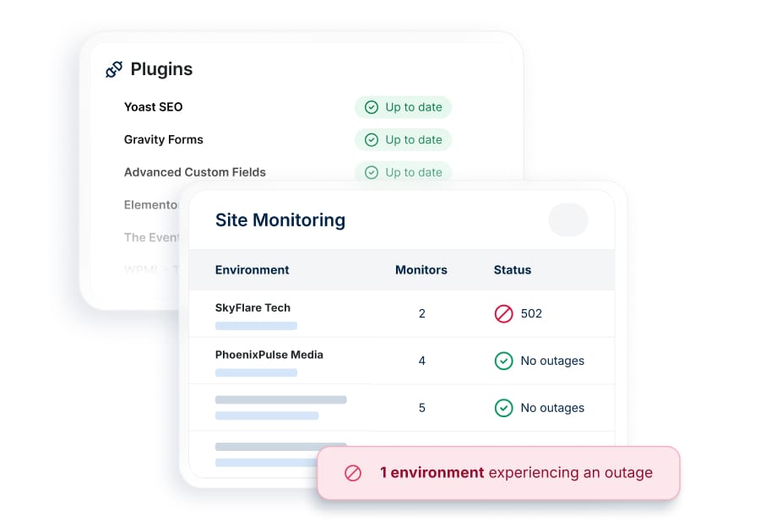Click the Elementor plugin entry
The image size is (760, 532).
tap(152, 204)
